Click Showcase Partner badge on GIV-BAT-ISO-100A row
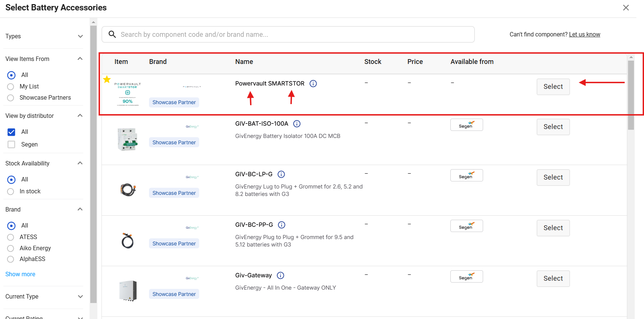 point(174,142)
